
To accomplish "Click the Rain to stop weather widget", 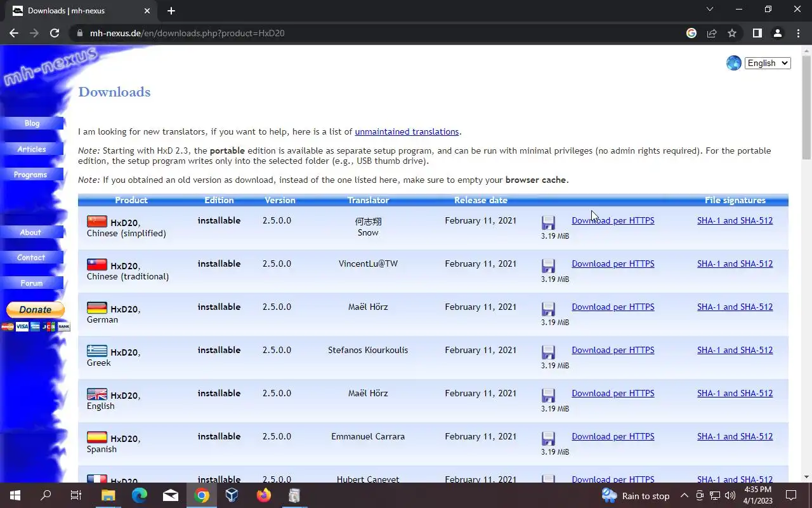I will pos(636,495).
